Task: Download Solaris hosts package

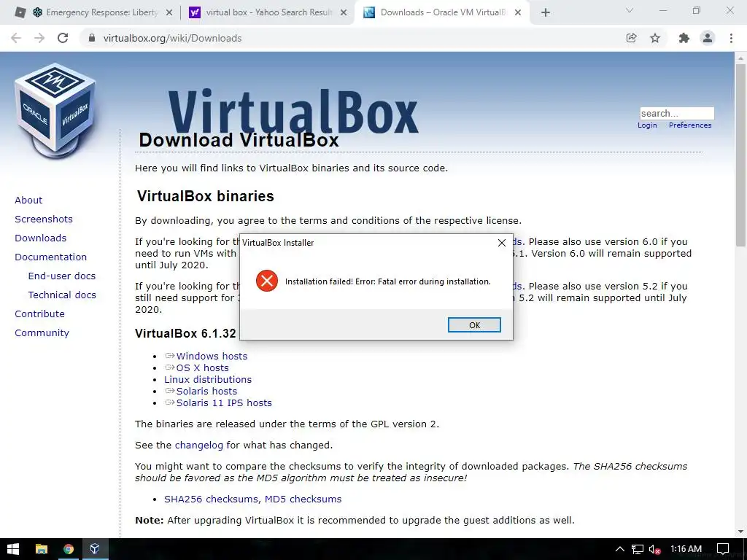Action: click(x=206, y=391)
